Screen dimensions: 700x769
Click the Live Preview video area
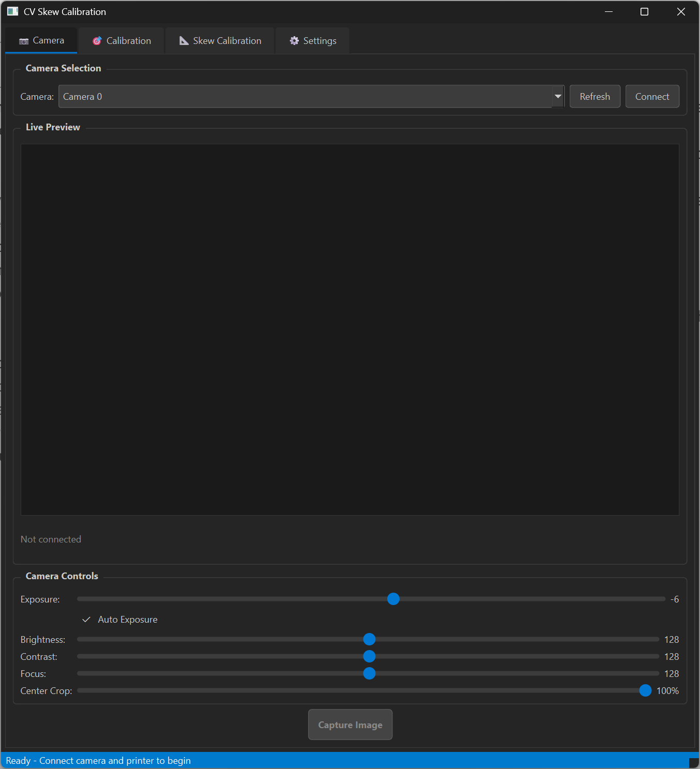(x=350, y=329)
